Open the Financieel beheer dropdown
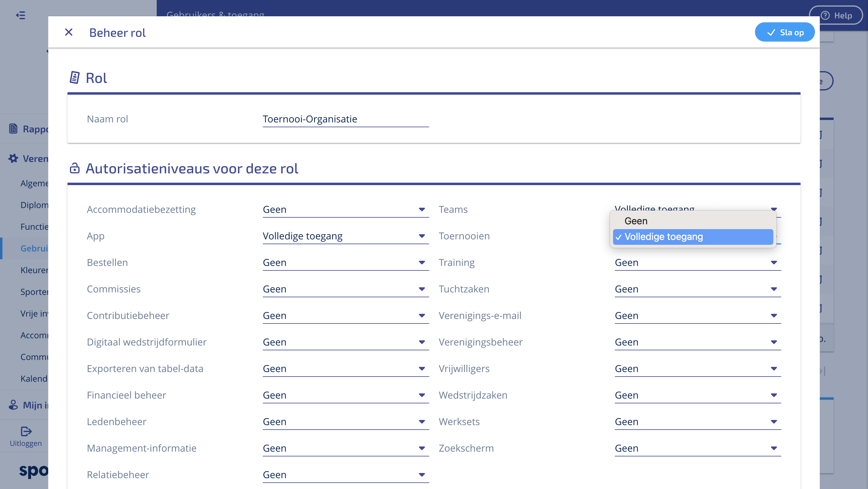This screenshot has height=489, width=868. point(345,395)
